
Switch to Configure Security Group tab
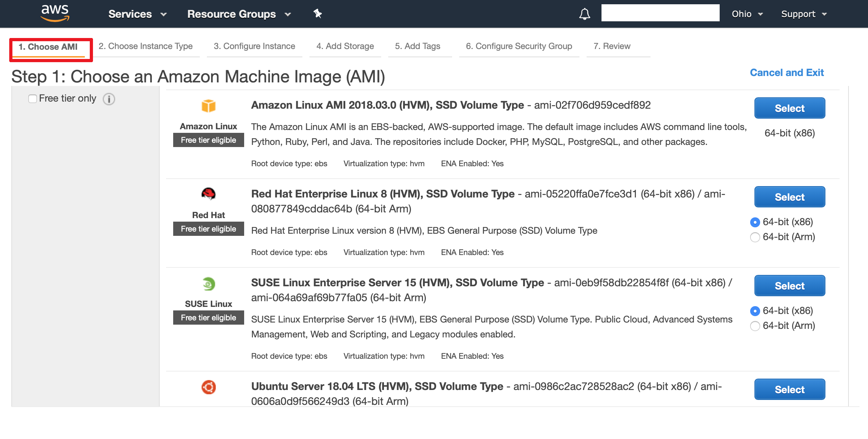click(x=519, y=47)
